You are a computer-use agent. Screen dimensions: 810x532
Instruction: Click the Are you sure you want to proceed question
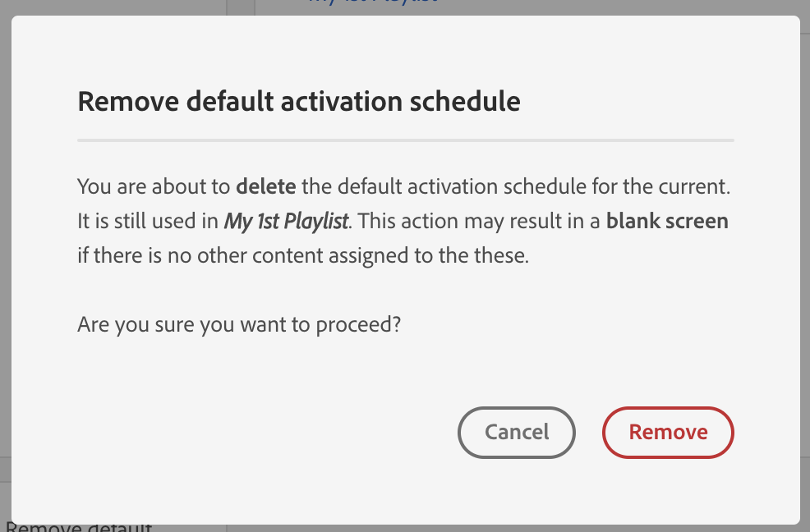coord(239,325)
